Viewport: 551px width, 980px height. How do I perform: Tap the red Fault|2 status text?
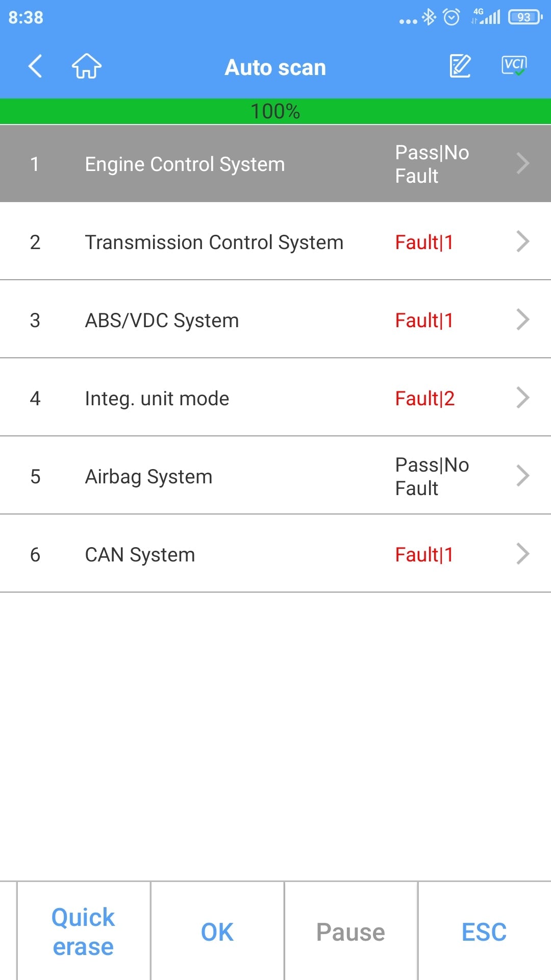pyautogui.click(x=425, y=399)
